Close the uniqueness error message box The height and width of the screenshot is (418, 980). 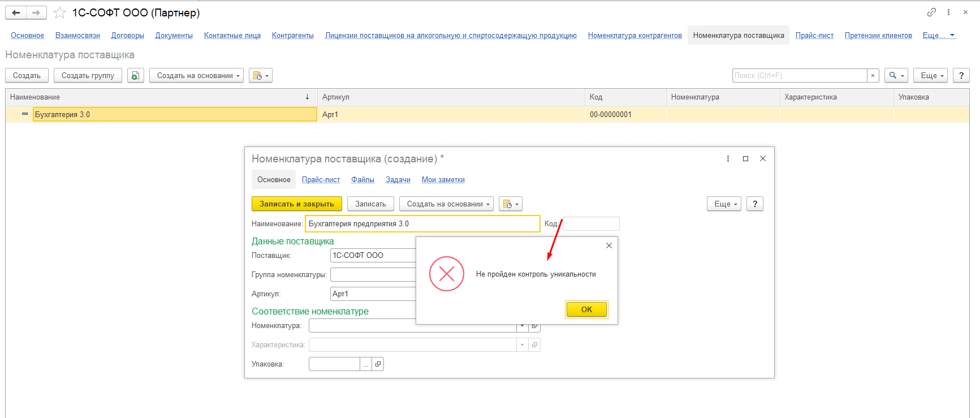(609, 245)
